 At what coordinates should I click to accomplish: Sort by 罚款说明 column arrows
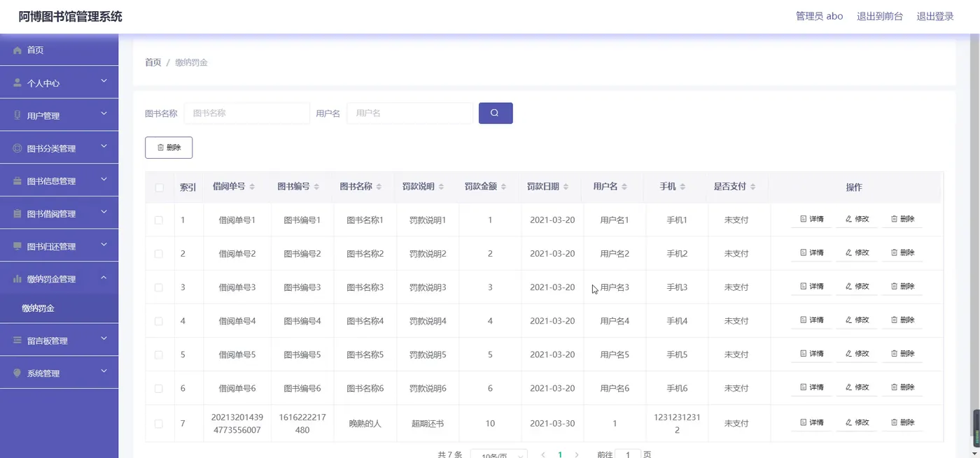tap(441, 187)
